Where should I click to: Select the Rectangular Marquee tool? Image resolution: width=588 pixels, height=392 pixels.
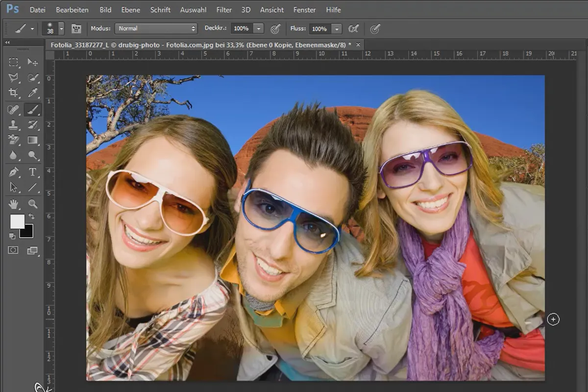pos(13,62)
